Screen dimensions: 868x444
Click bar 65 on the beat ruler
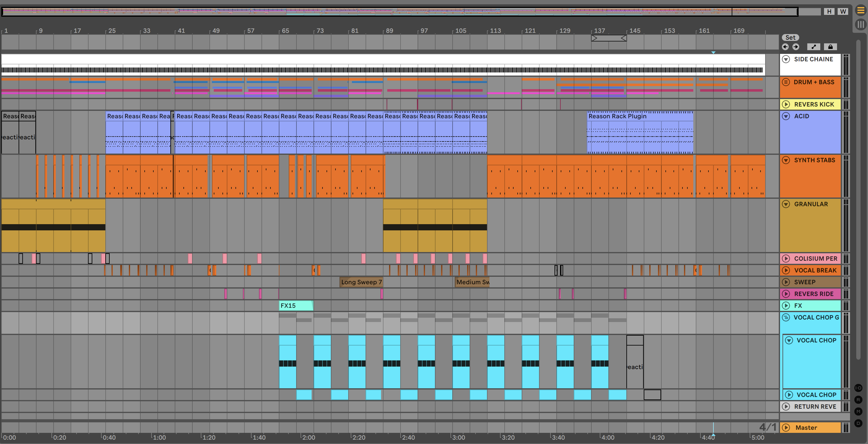285,31
